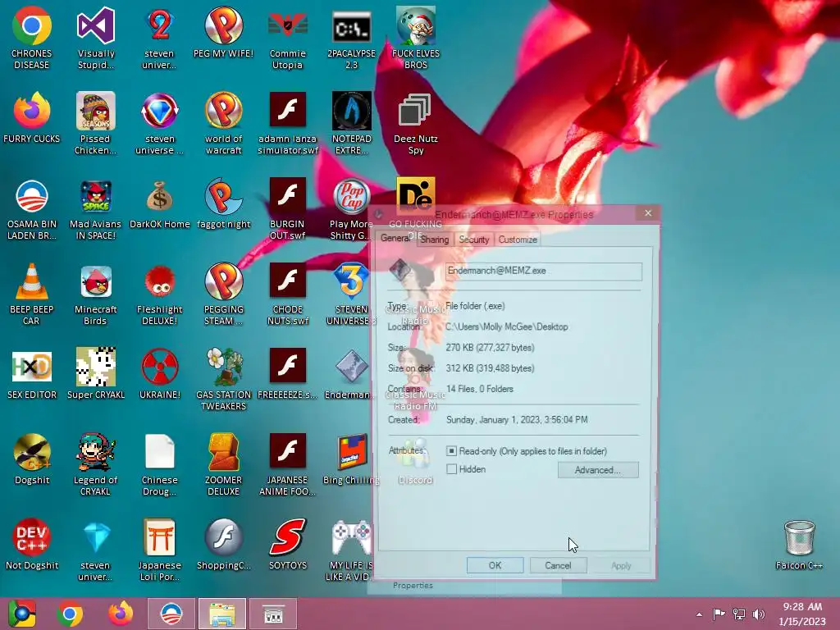Enable the Hidden attribute checkbox
Viewport: 840px width, 630px height.
(x=452, y=469)
